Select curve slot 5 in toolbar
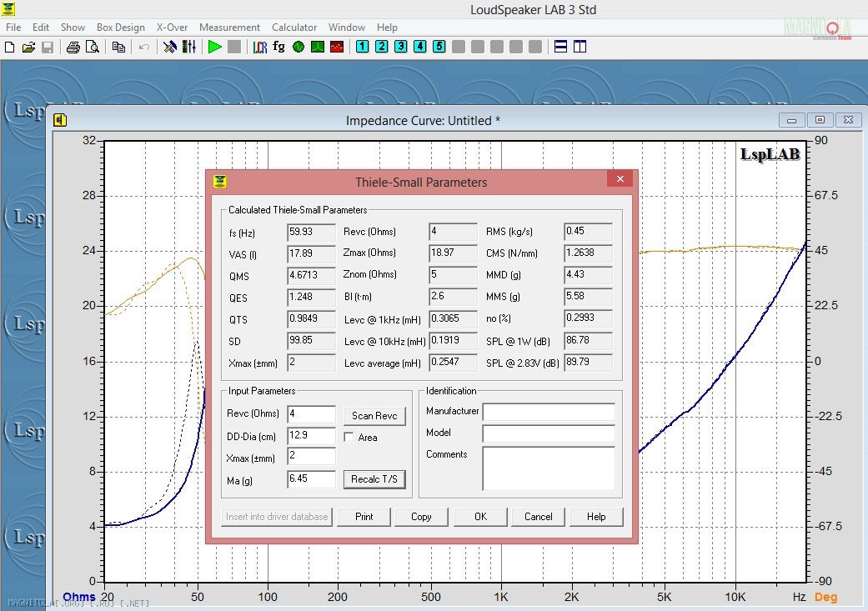The width and height of the screenshot is (868, 611). (x=439, y=47)
